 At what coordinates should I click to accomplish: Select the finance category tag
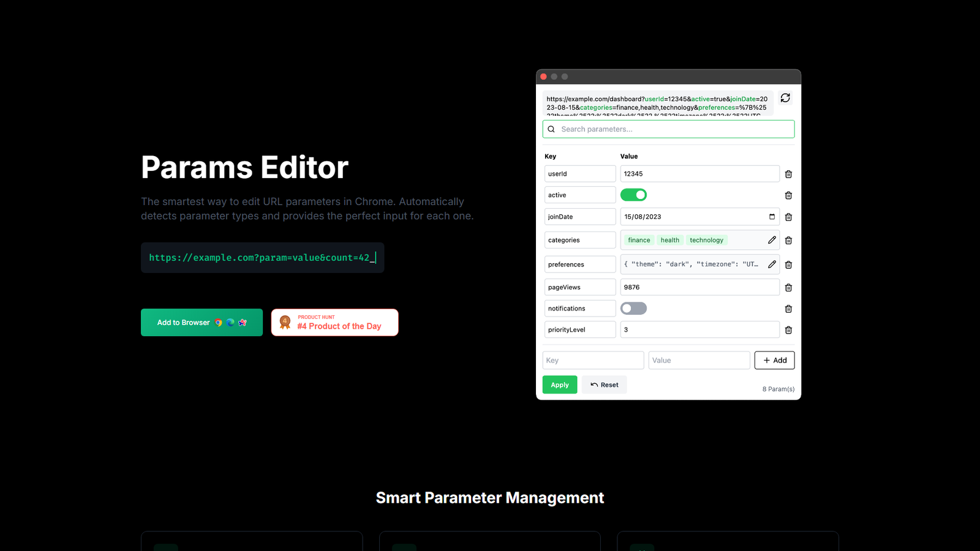639,240
